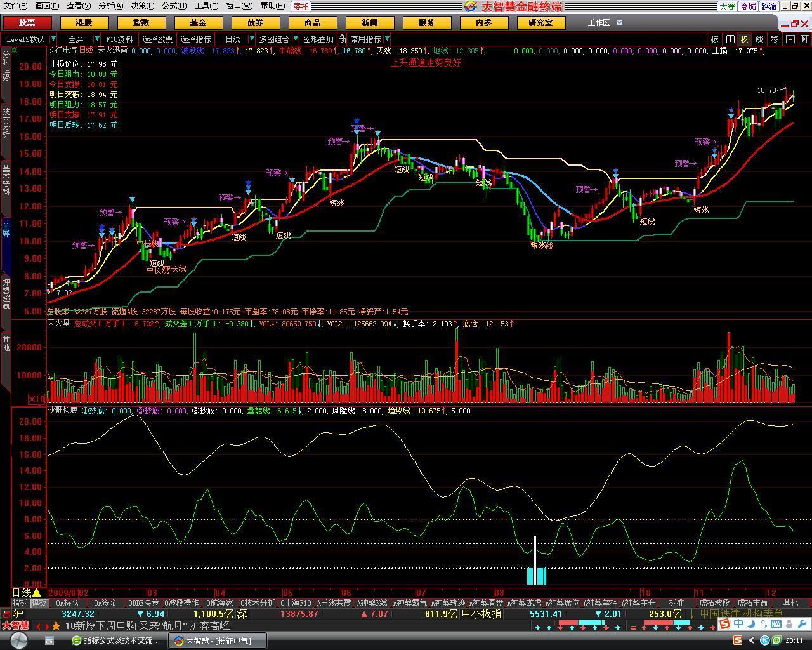Expand the 日线 period dropdown
Screen dimensions: 812x650
pyautogui.click(x=251, y=39)
